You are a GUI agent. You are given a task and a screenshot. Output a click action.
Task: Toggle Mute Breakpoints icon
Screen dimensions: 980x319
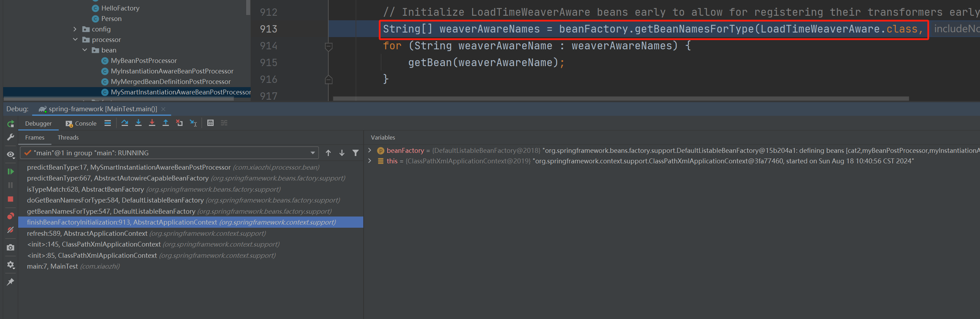pyautogui.click(x=10, y=230)
